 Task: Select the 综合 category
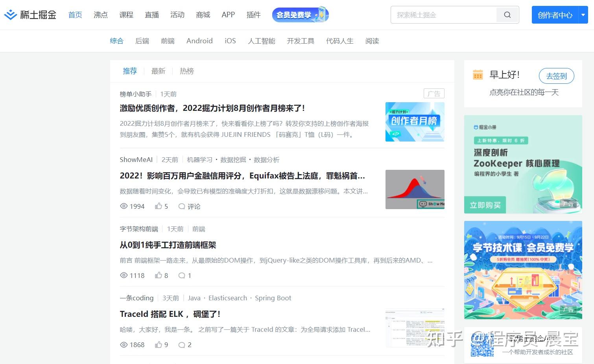tap(116, 41)
